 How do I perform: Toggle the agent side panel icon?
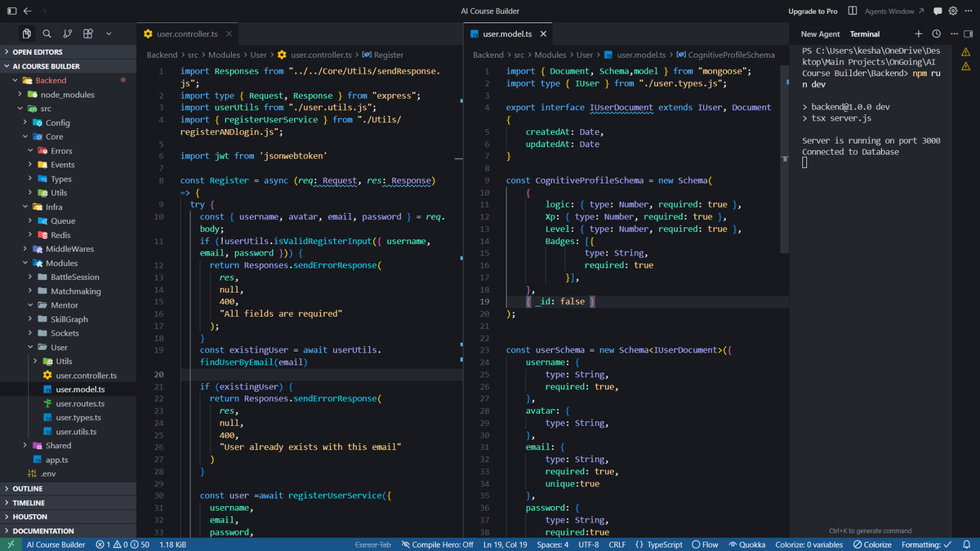coord(967,34)
